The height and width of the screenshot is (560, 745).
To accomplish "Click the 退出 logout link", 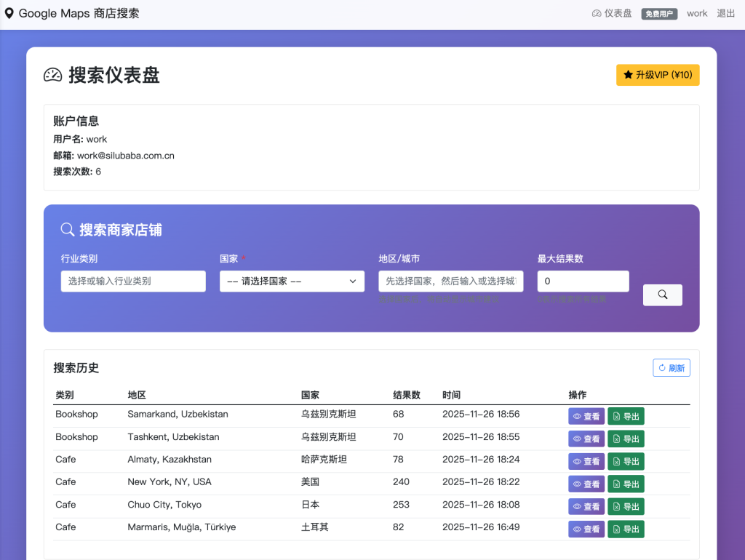I will point(725,13).
